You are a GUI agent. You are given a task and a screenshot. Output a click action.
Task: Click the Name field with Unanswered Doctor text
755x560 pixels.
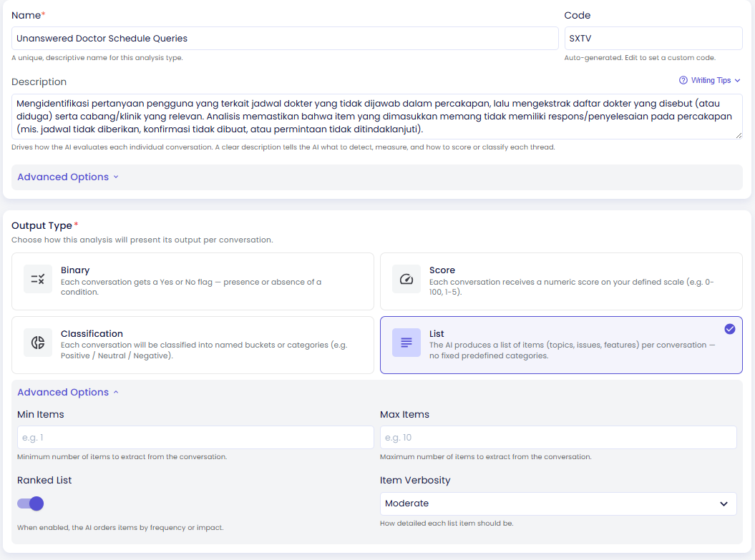[x=285, y=39]
